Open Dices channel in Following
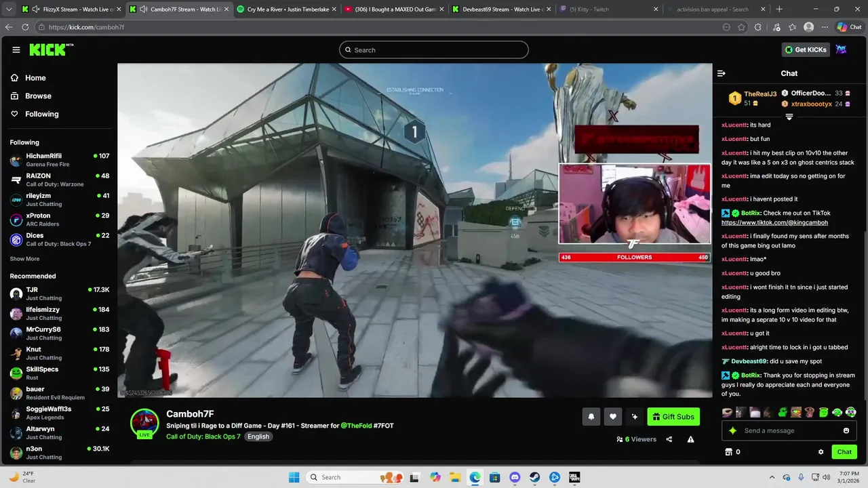 pyautogui.click(x=60, y=239)
